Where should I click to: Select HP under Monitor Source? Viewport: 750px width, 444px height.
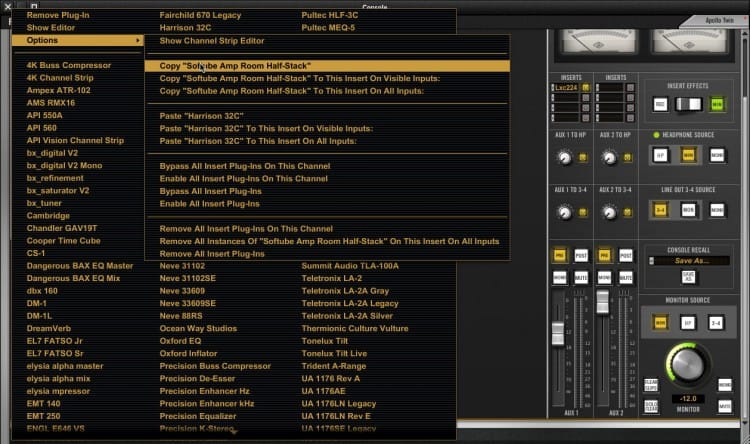(688, 323)
